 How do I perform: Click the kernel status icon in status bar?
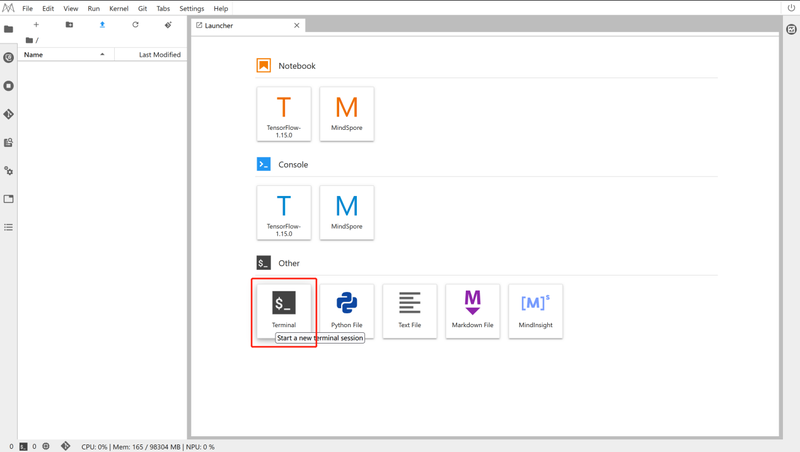coord(46,446)
